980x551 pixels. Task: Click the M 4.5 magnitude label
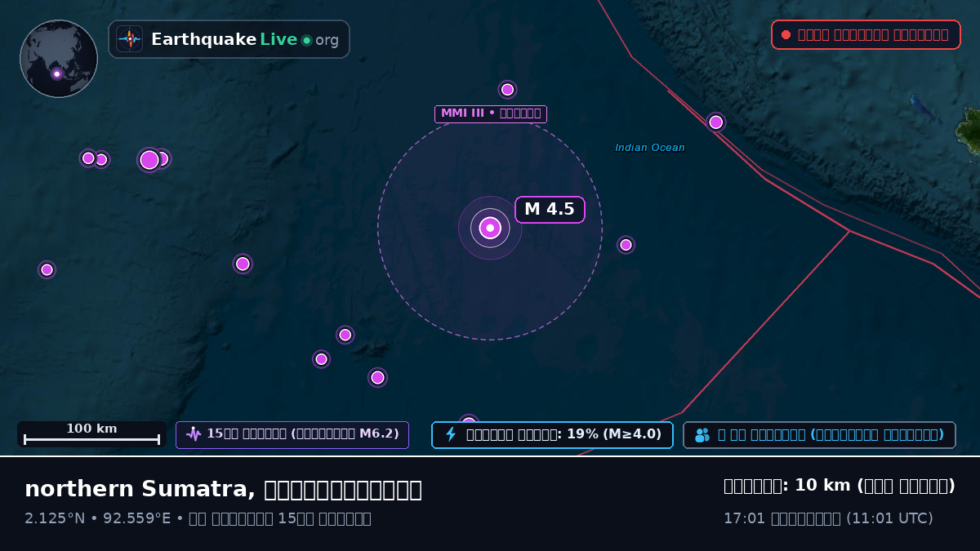[550, 209]
